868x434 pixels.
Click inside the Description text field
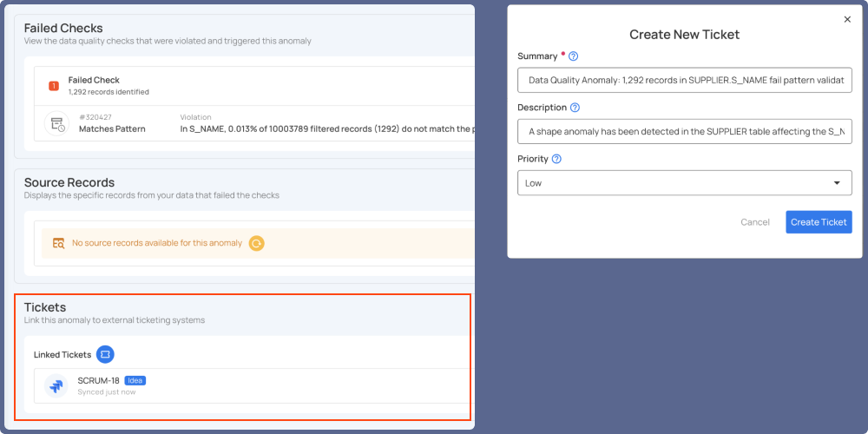click(x=684, y=132)
